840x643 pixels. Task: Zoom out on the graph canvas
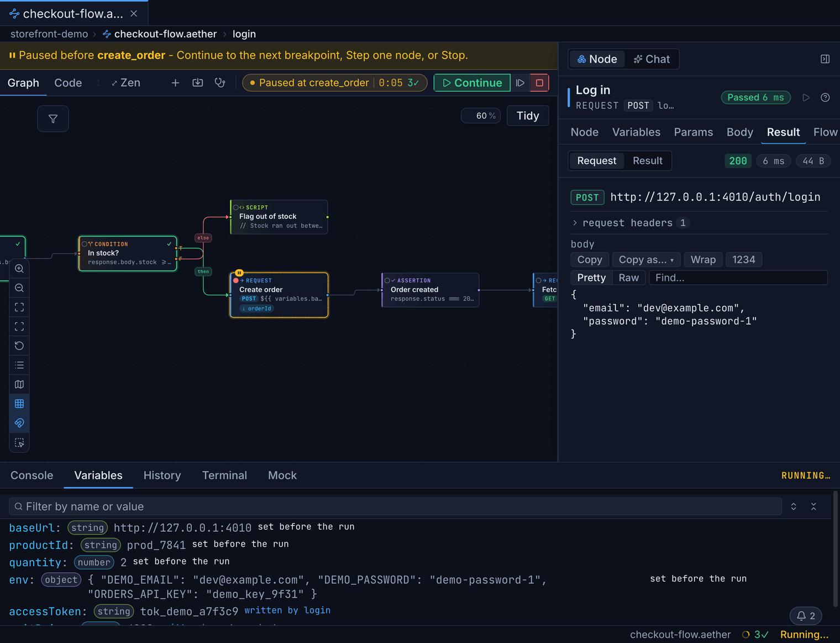click(x=19, y=288)
